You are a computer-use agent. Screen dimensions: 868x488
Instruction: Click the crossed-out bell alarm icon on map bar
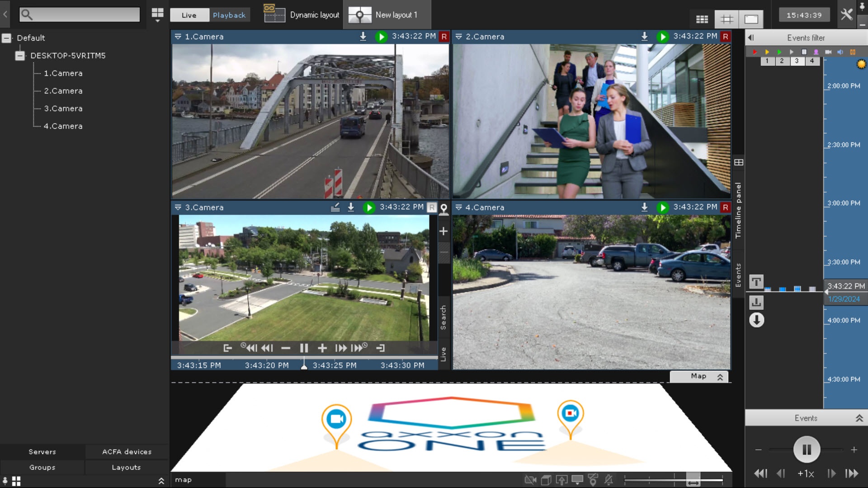pos(609,480)
